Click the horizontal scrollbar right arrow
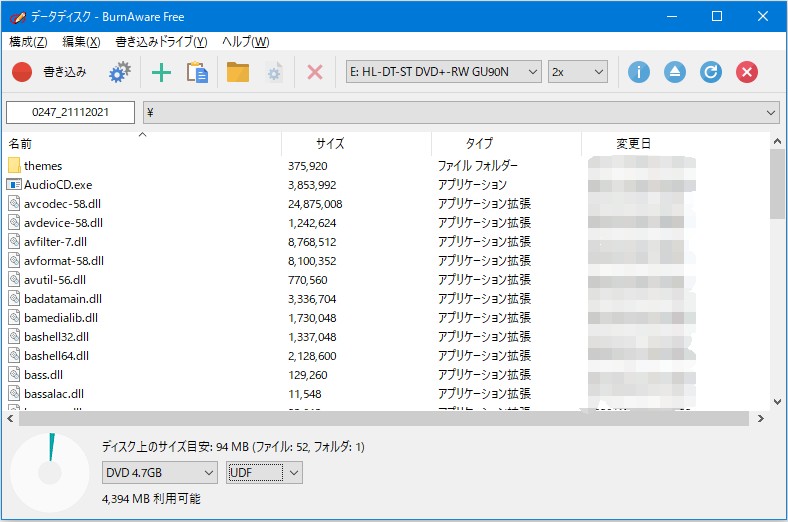 point(761,419)
